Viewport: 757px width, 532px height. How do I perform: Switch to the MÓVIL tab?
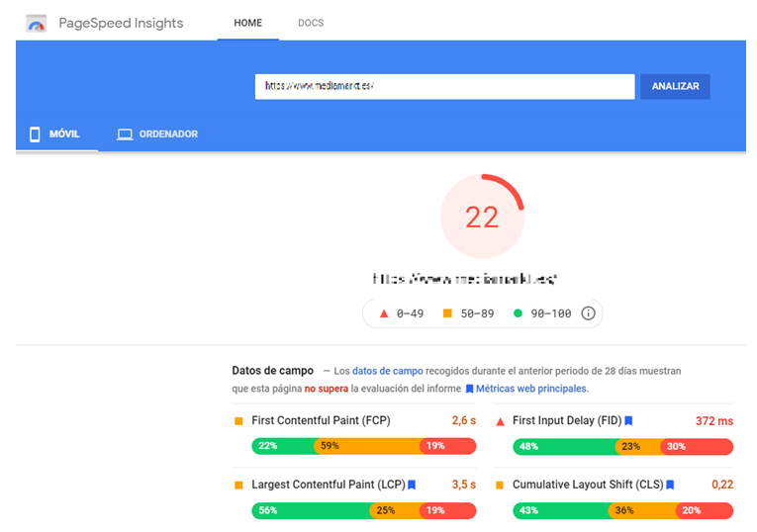[57, 134]
